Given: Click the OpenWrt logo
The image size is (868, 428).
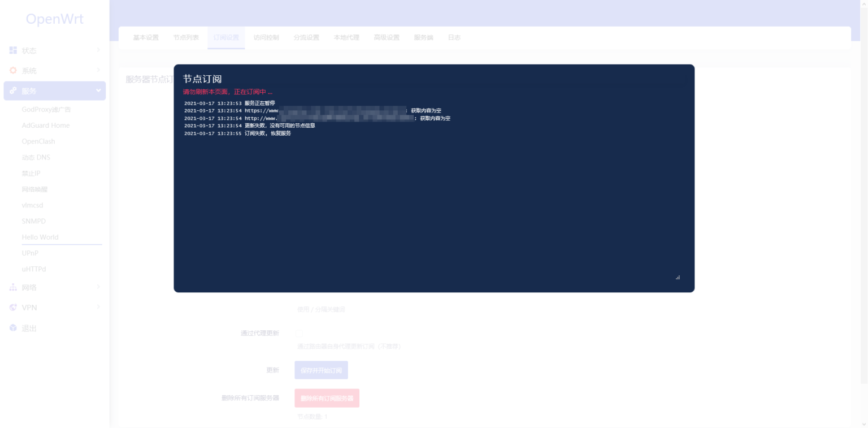Looking at the screenshot, I should 54,19.
